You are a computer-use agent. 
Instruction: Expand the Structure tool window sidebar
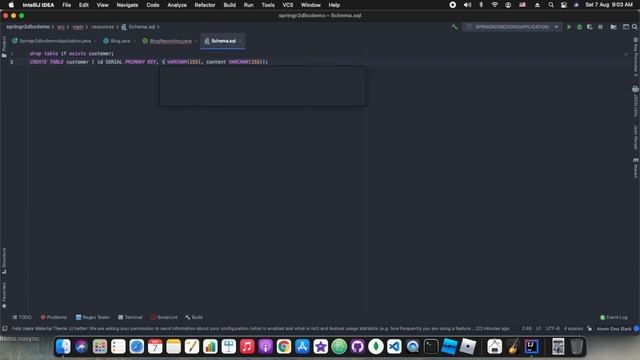coord(4,260)
